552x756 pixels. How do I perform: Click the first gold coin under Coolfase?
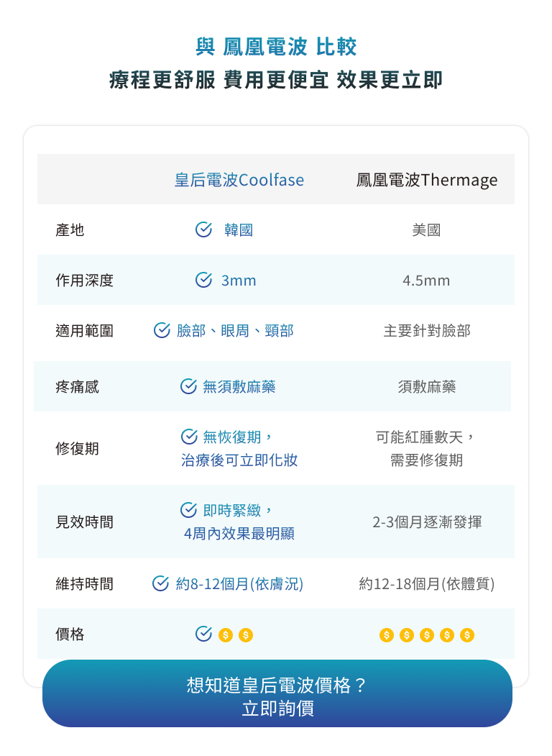coord(226,635)
